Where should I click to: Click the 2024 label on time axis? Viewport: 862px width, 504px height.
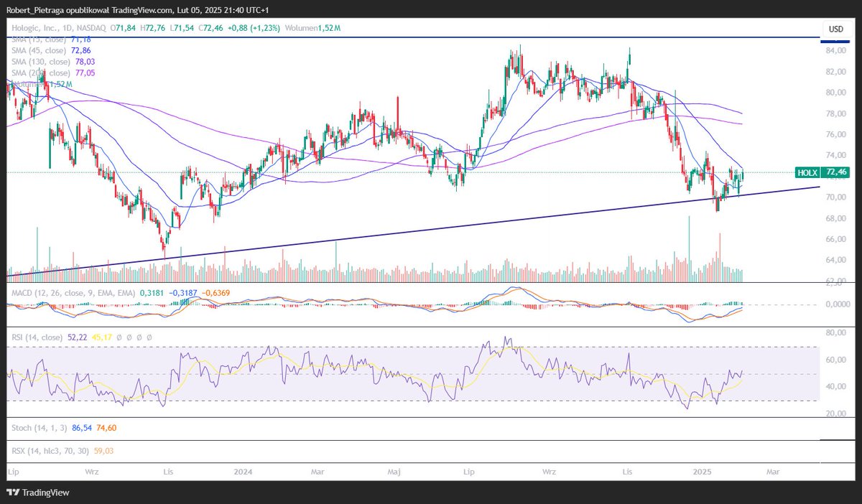(x=244, y=472)
